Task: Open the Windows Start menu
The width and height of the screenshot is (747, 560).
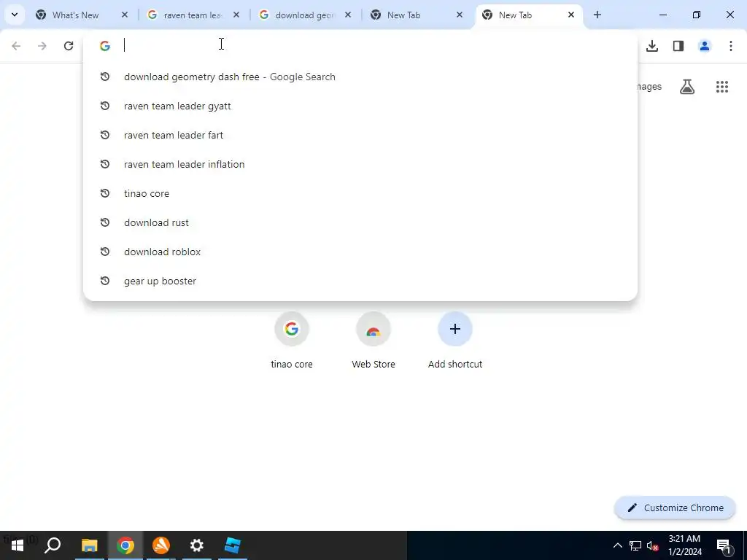Action: tap(18, 545)
